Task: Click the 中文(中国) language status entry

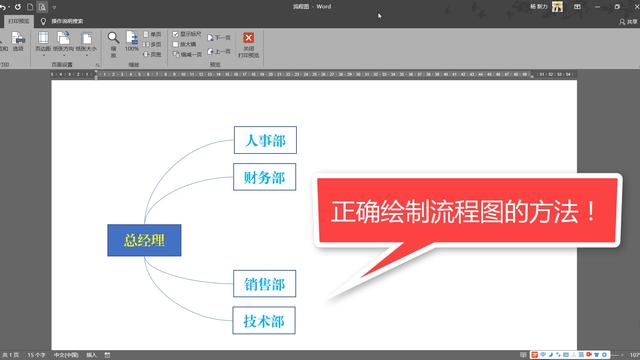Action: [x=66, y=355]
